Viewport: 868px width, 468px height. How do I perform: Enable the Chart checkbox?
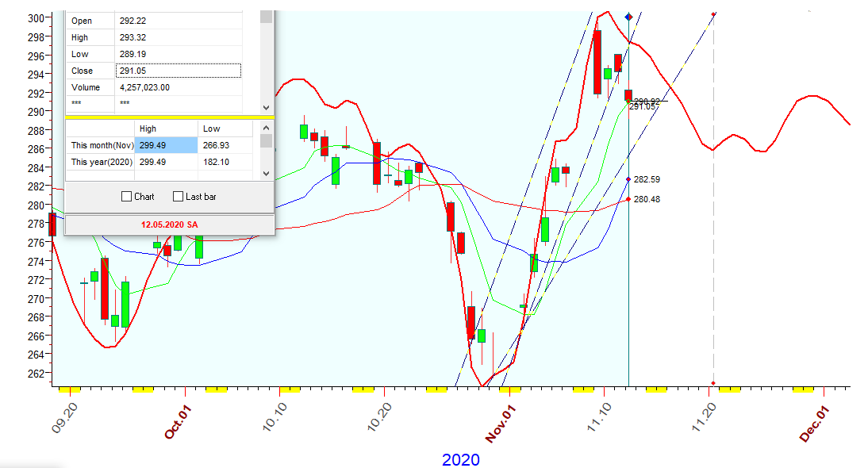point(126,197)
